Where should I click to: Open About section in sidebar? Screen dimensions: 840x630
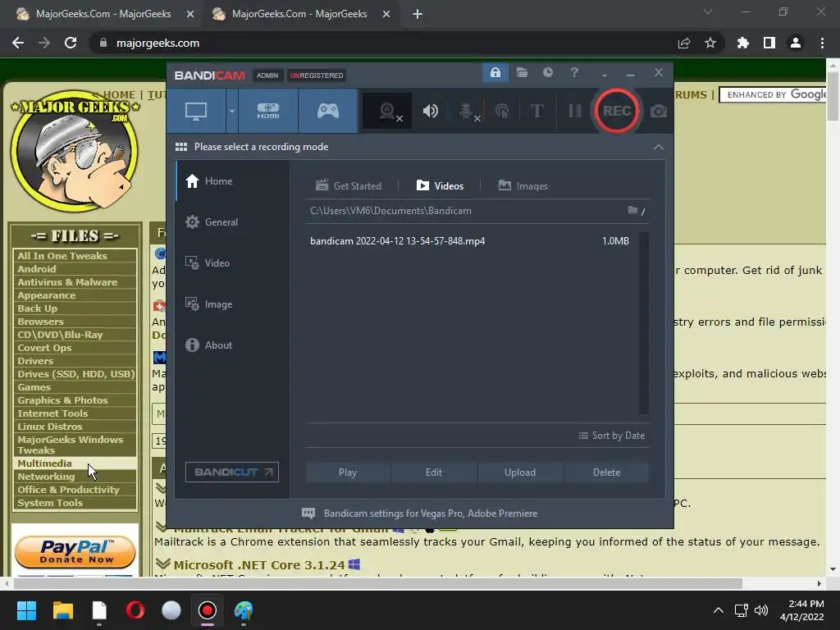pyautogui.click(x=232, y=345)
